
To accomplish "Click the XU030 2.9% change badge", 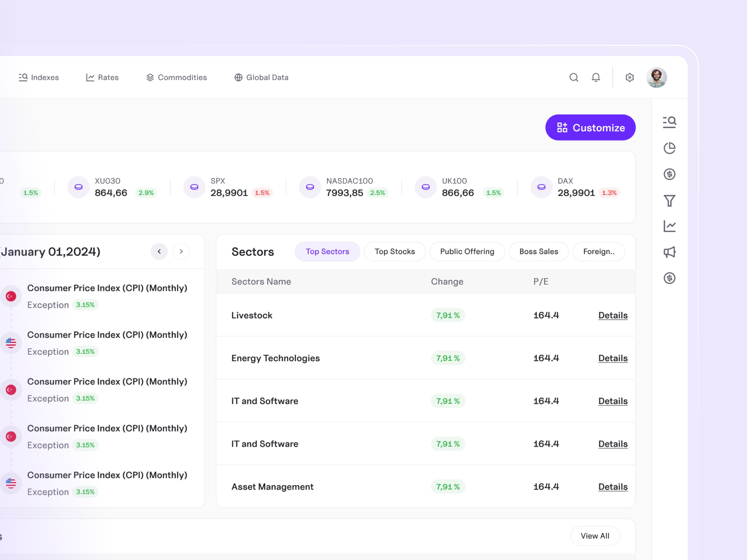I will pos(146,193).
